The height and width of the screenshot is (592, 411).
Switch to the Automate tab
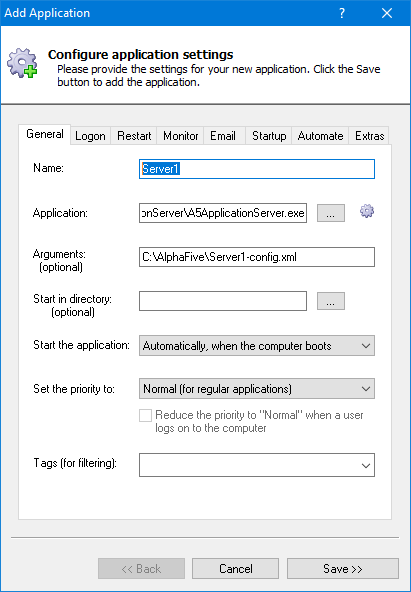[320, 136]
